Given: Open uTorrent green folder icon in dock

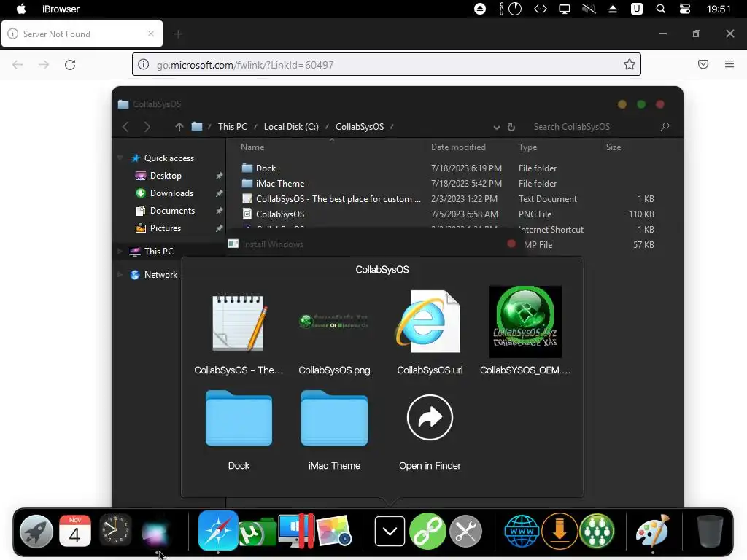Looking at the screenshot, I should [258, 532].
